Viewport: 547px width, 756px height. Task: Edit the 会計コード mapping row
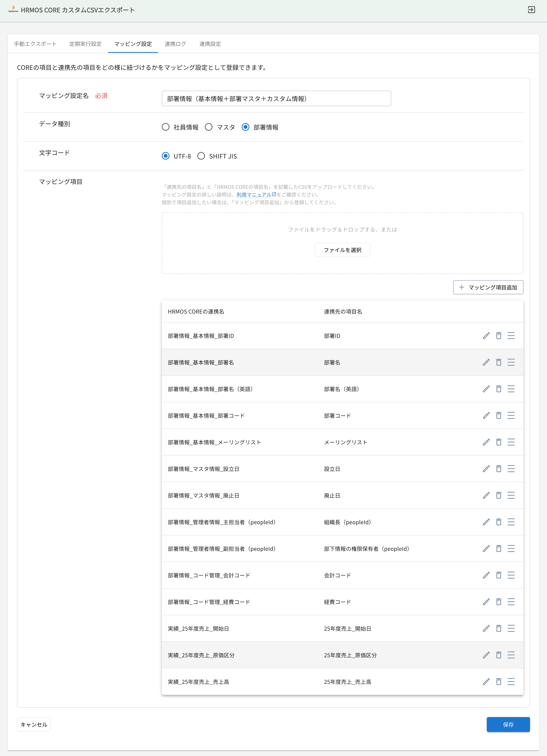point(486,575)
